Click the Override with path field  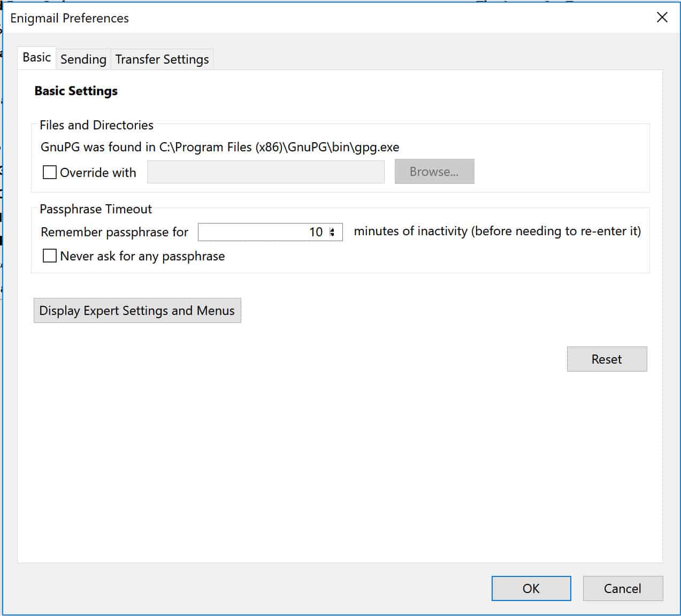(x=266, y=172)
